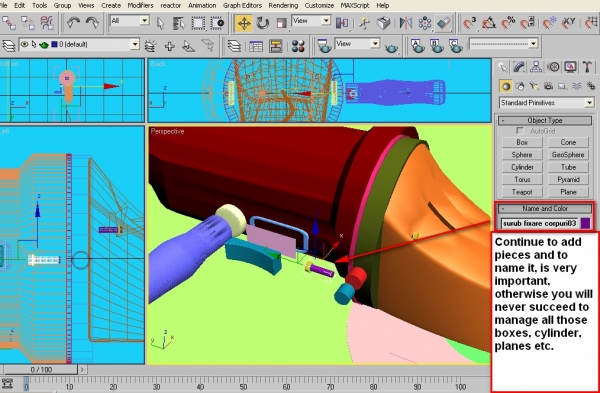
Task: Open the Graph Editors menu
Action: 242,5
